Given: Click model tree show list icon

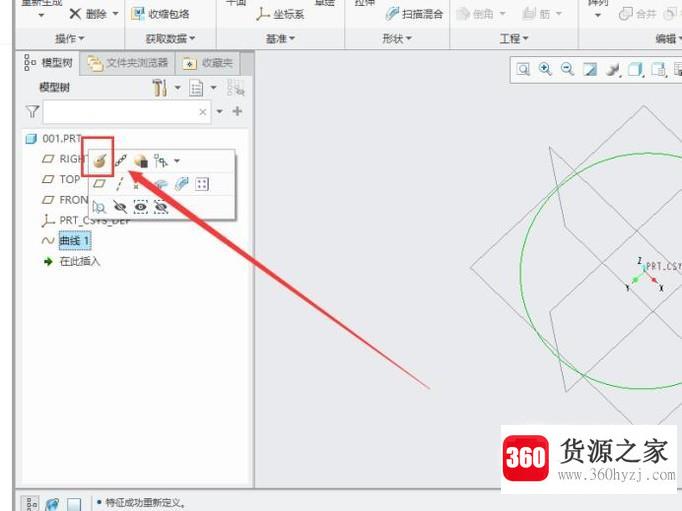Looking at the screenshot, I should coord(196,88).
